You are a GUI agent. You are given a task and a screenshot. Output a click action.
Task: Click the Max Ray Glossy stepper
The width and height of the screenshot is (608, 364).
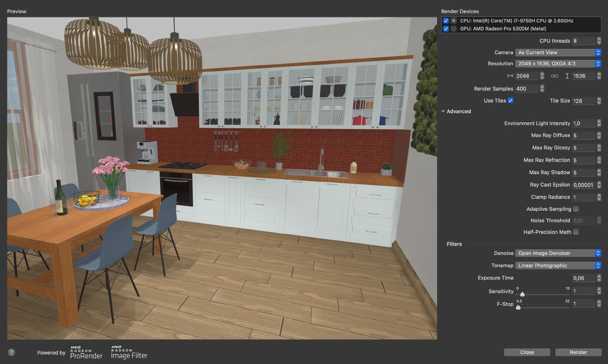(599, 147)
